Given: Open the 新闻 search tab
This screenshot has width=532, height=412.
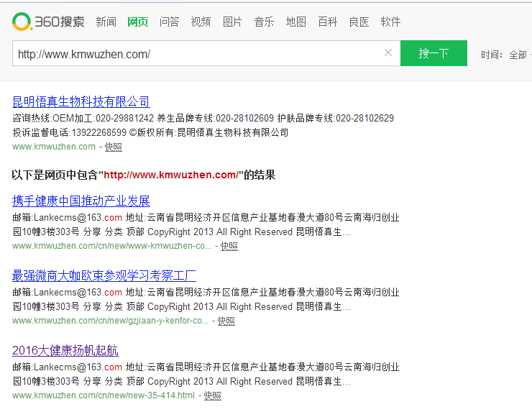Looking at the screenshot, I should click(106, 22).
